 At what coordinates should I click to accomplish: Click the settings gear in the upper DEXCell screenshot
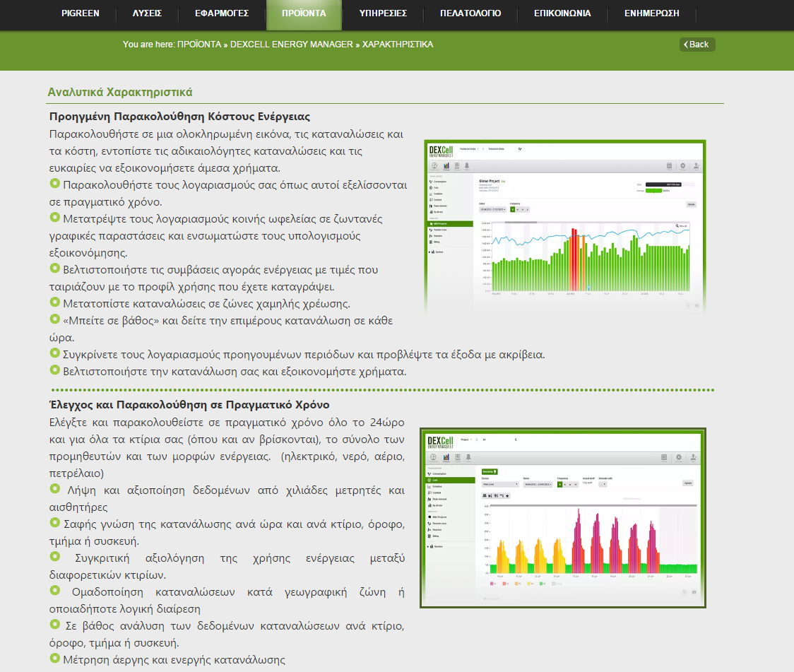click(x=682, y=166)
